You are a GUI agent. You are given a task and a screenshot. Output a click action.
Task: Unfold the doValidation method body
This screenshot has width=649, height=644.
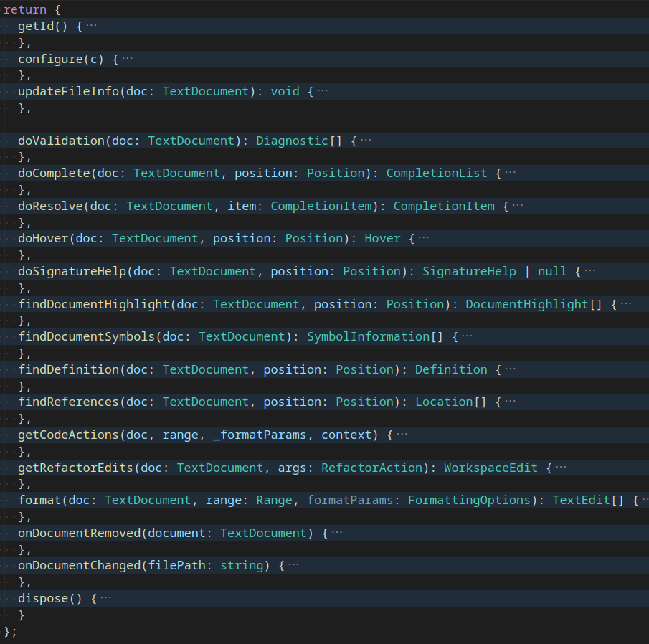[x=366, y=141]
